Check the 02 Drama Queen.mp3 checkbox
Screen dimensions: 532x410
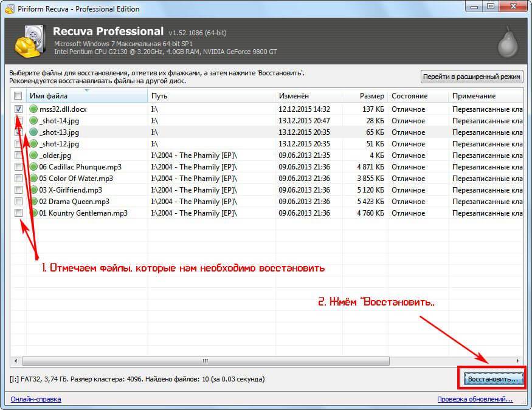(x=18, y=201)
